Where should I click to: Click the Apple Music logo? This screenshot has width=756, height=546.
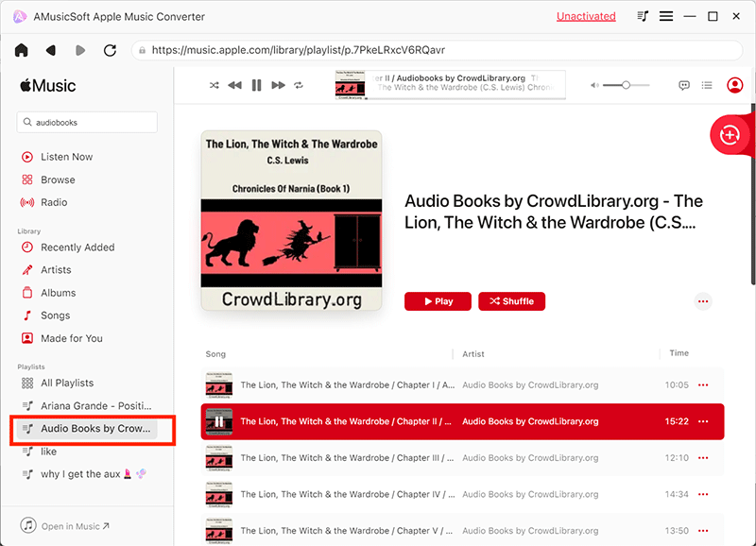point(48,86)
